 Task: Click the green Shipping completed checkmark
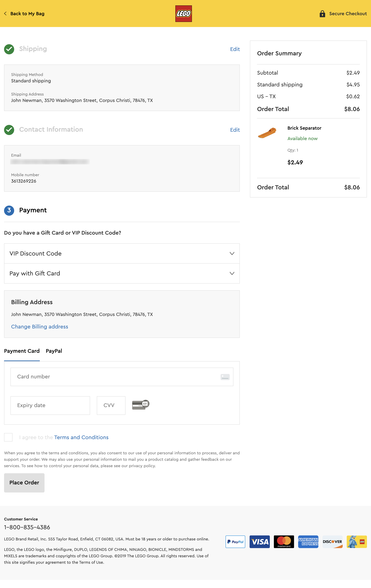pos(9,49)
